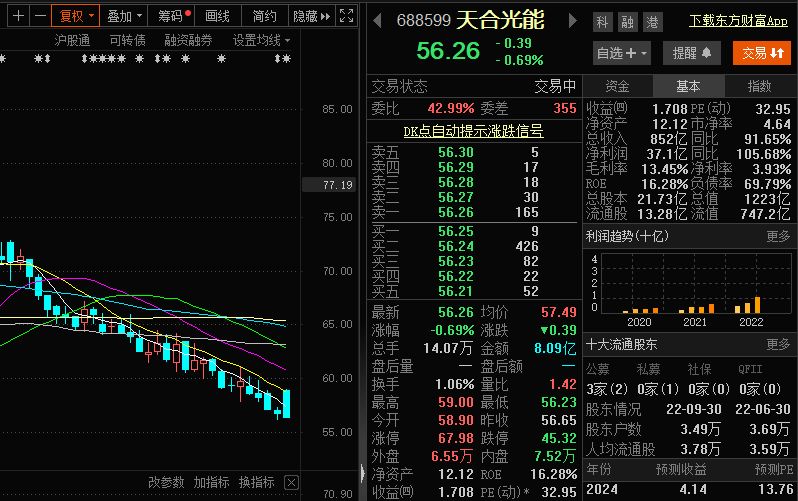Click 提醒 alert bell button
The width and height of the screenshot is (798, 501).
click(692, 53)
